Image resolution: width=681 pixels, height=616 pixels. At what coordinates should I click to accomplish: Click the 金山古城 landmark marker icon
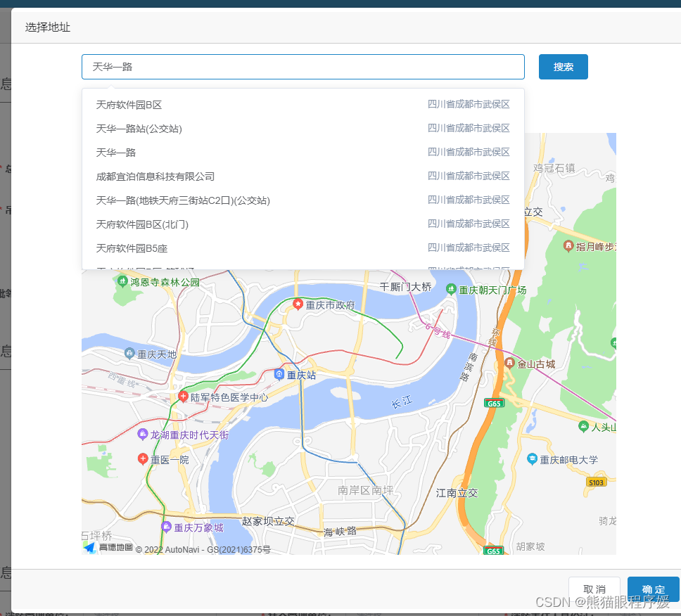point(509,363)
